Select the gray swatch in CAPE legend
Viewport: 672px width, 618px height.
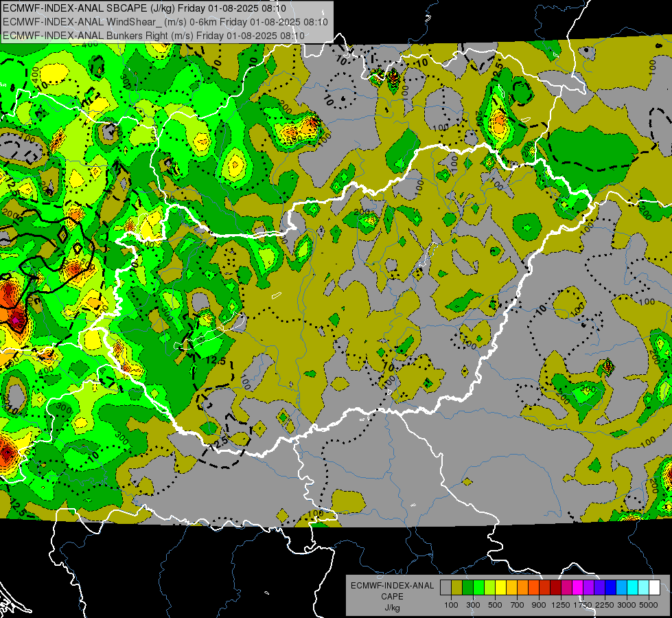click(x=445, y=588)
